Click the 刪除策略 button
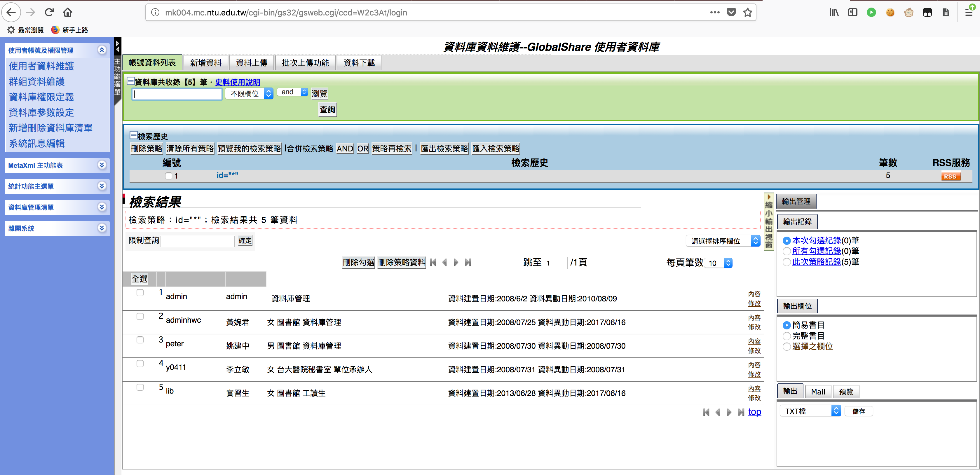980x475 pixels. [147, 149]
